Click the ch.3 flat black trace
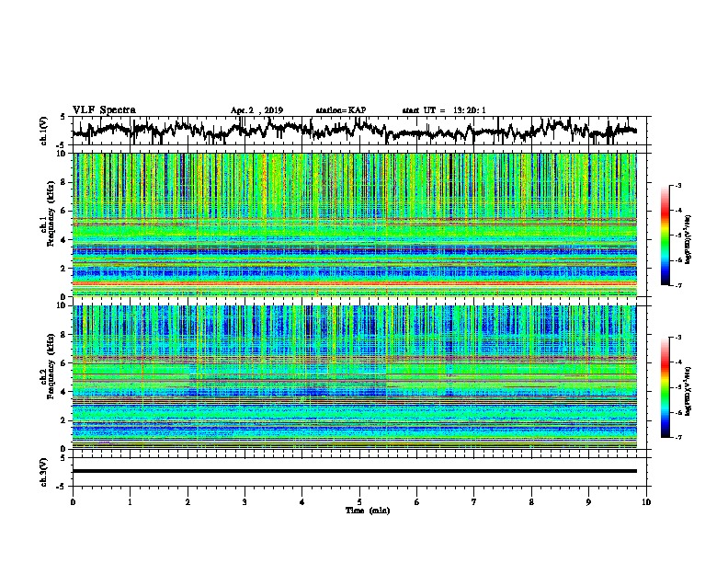This screenshot has width=728, height=563. point(355,471)
